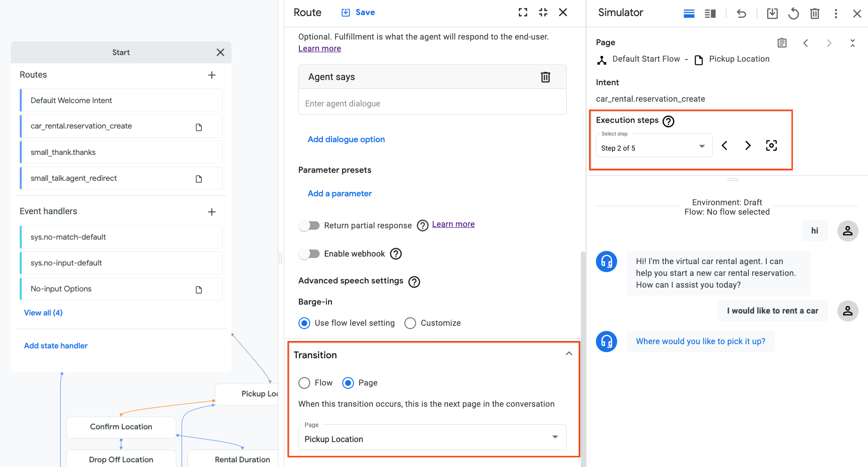This screenshot has height=467, width=868.
Task: Click the delete icon in Agent says
Action: click(545, 77)
